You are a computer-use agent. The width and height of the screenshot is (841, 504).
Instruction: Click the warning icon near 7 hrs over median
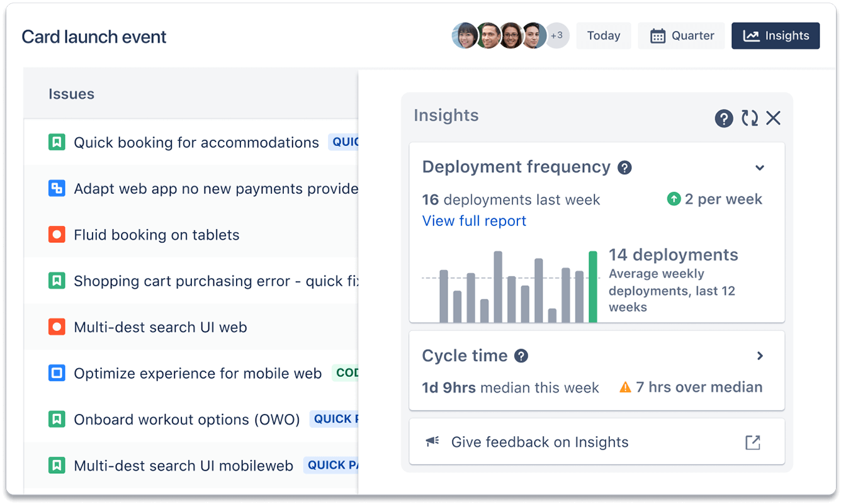(625, 388)
